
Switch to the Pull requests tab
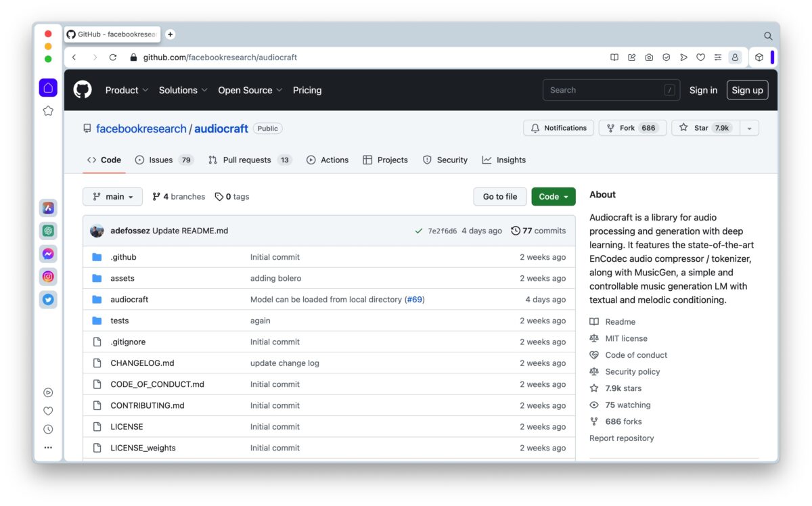tap(250, 160)
